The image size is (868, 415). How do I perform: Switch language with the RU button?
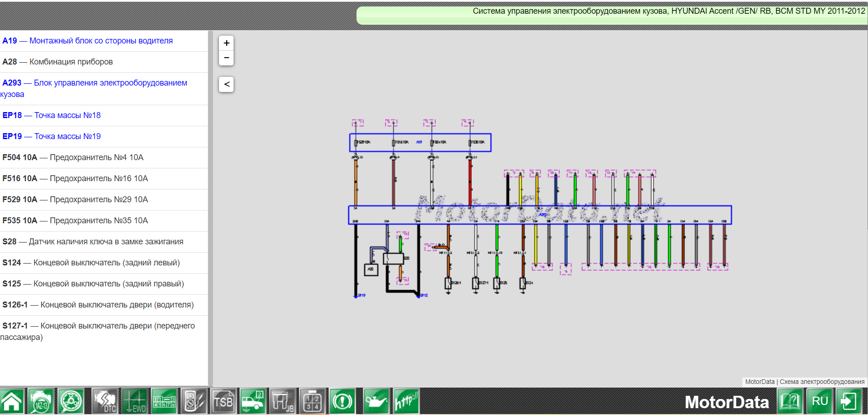tap(820, 401)
